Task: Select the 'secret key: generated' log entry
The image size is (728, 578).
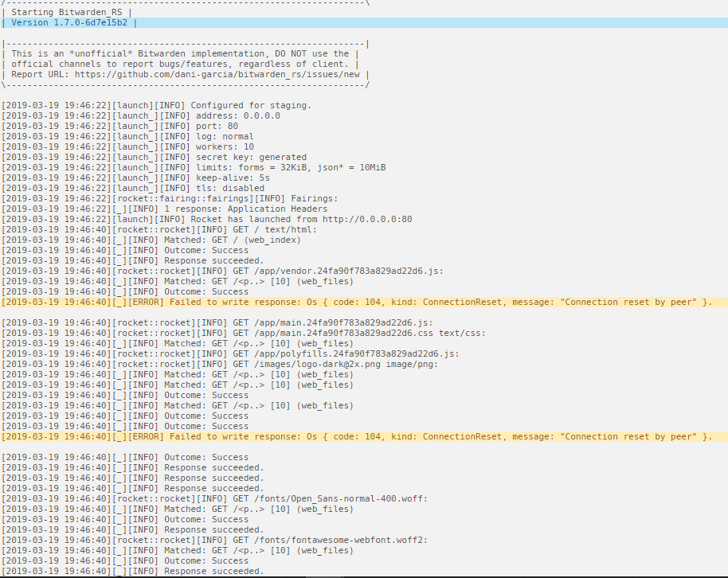Action: click(x=155, y=157)
